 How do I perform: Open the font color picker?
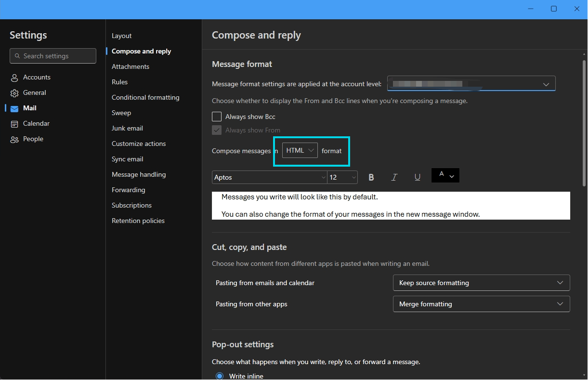pyautogui.click(x=445, y=175)
